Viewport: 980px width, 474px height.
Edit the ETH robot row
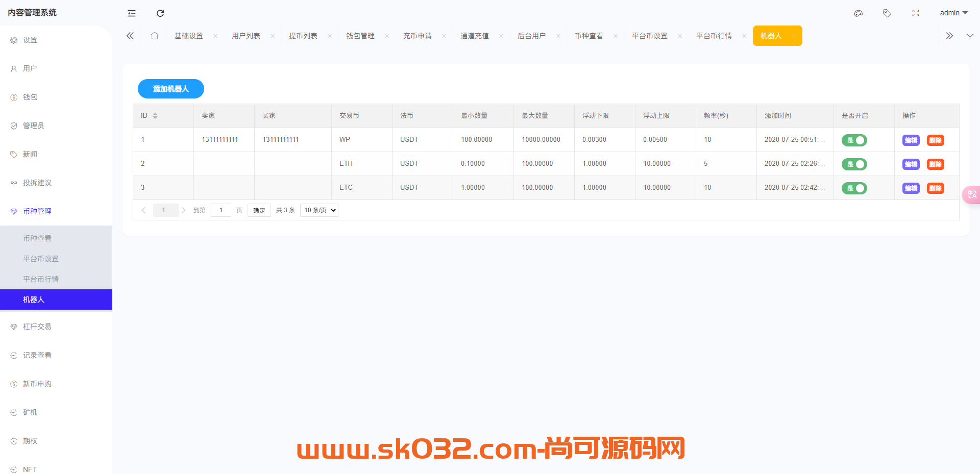click(x=911, y=164)
